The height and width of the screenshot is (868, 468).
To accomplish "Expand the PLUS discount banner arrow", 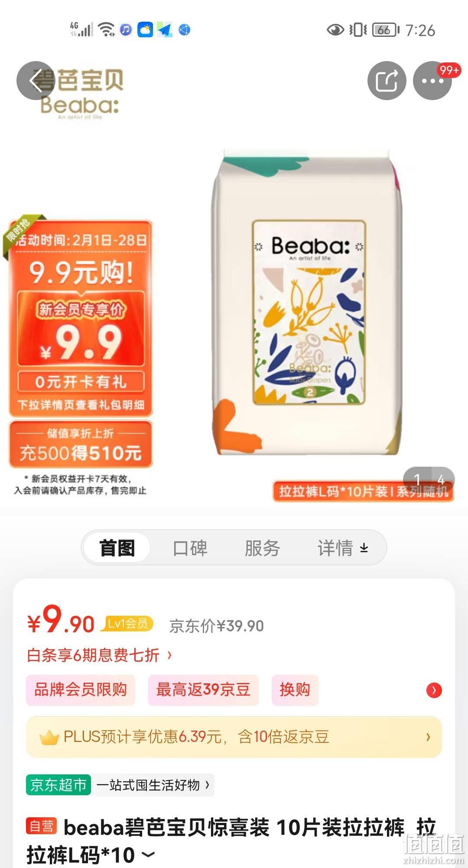I will click(428, 737).
